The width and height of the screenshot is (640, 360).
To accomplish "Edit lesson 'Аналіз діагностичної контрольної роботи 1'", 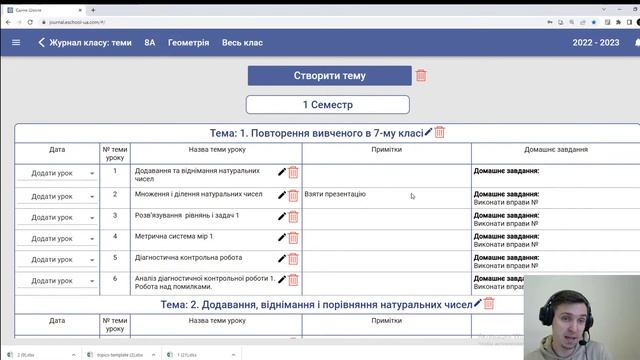I will click(282, 280).
